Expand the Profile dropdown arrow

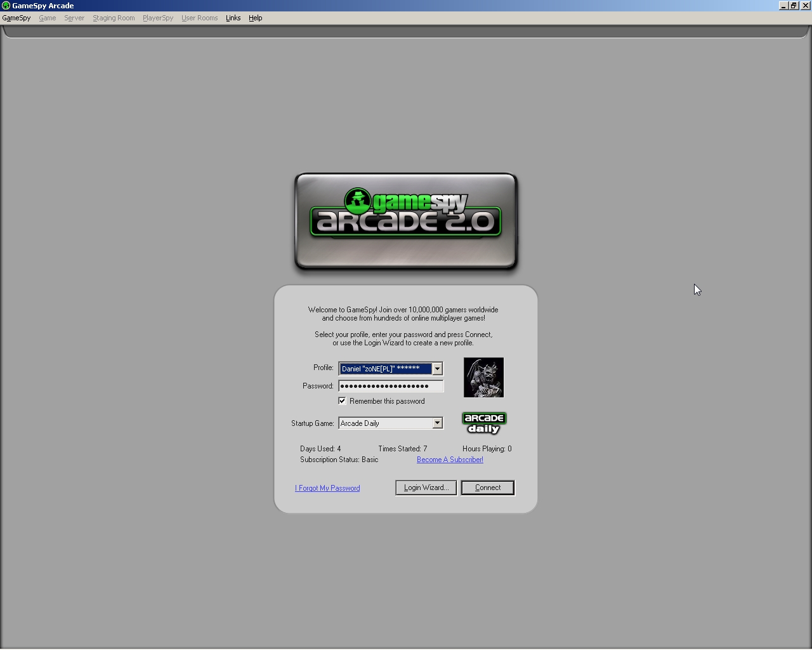click(437, 369)
